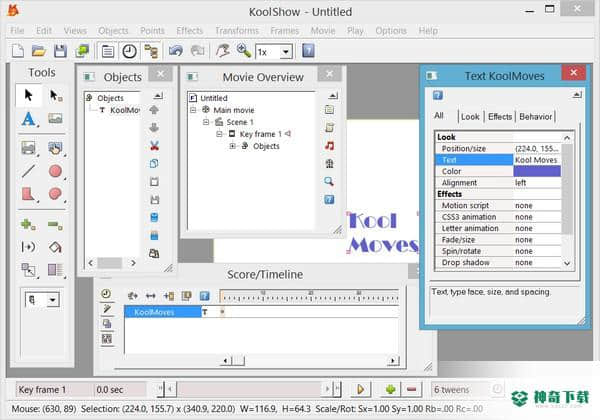Screen dimensions: 600x420
Task: Choose the add points plus tool
Action: pyautogui.click(x=28, y=225)
